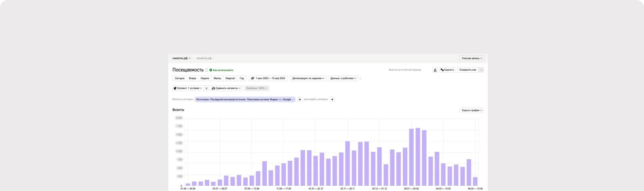Click the Оценить button

447,70
